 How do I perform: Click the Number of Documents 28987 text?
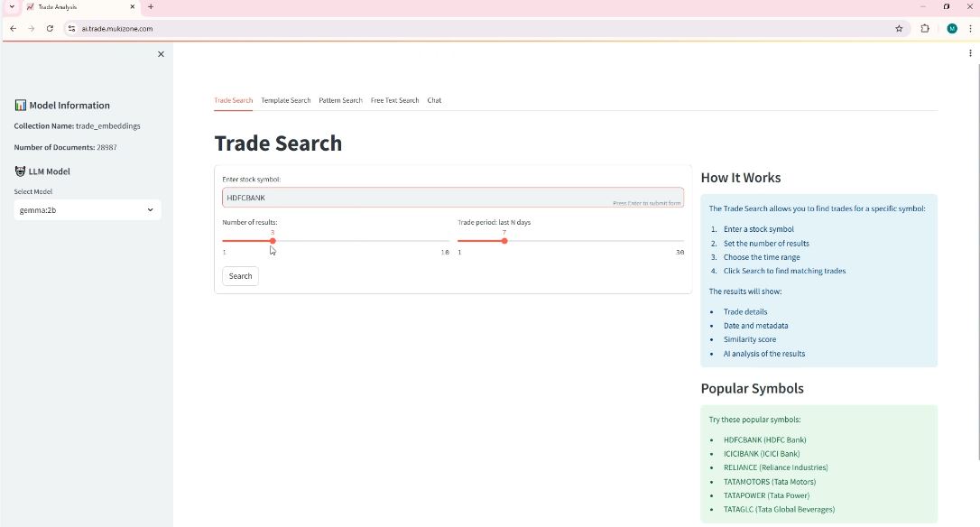(x=65, y=147)
